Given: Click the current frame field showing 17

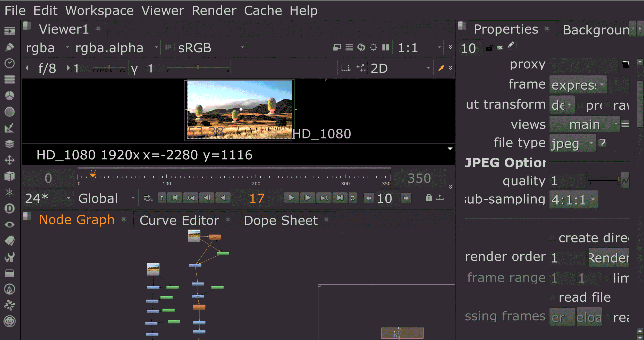Looking at the screenshot, I should [257, 198].
